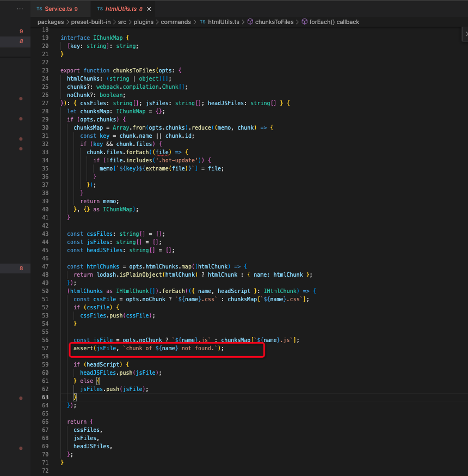Click the 'assert(jsFile,' call
Viewport: 468px width, 476px height.
pos(96,348)
